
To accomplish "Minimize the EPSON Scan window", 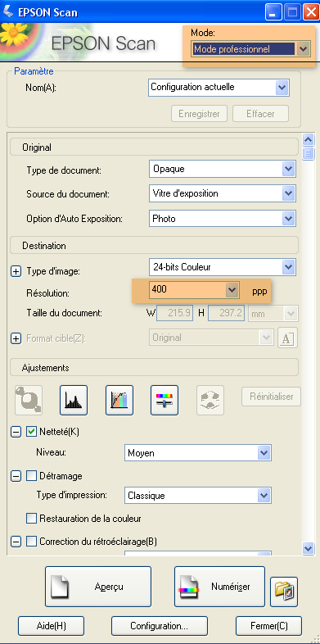I will coord(273,12).
